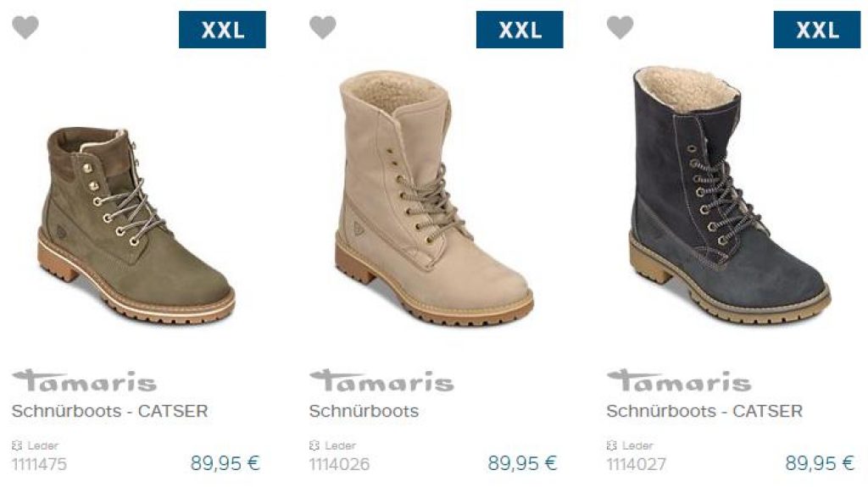Click Tamaris logo under beige boot
This screenshot has height=487, width=868.
(381, 381)
